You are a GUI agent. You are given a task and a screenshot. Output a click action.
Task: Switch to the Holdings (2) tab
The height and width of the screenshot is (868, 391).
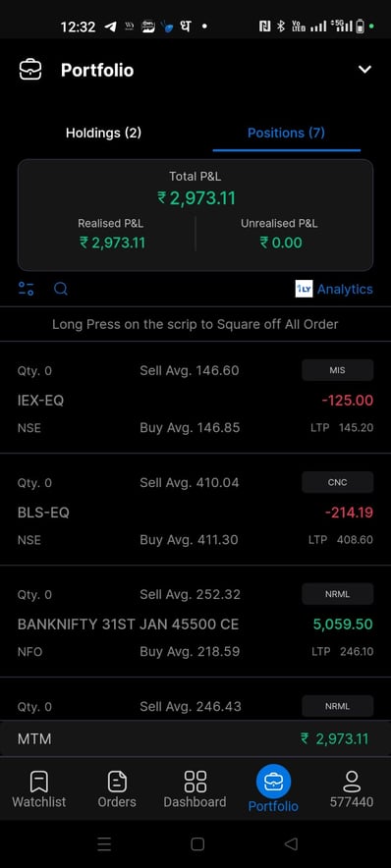[x=103, y=133]
